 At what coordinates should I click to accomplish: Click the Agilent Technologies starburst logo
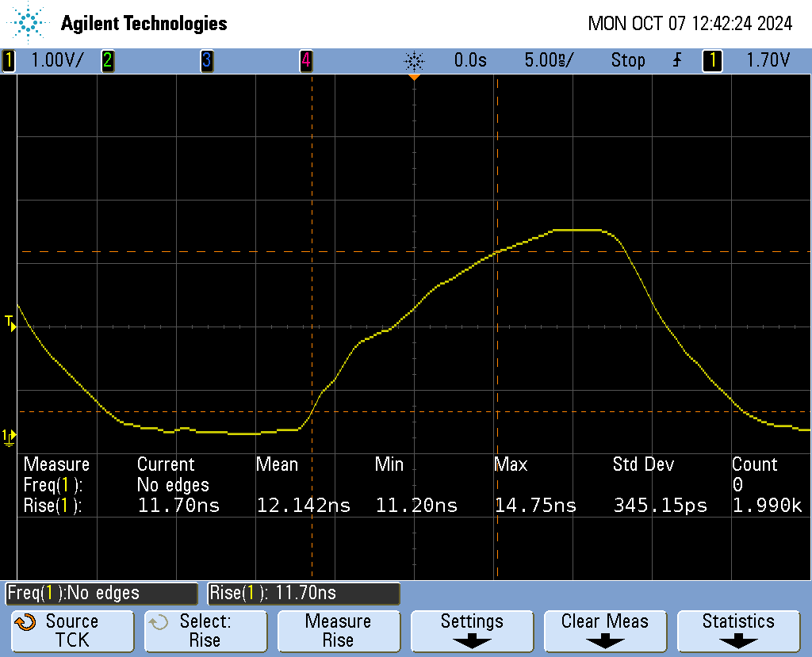coord(30,23)
